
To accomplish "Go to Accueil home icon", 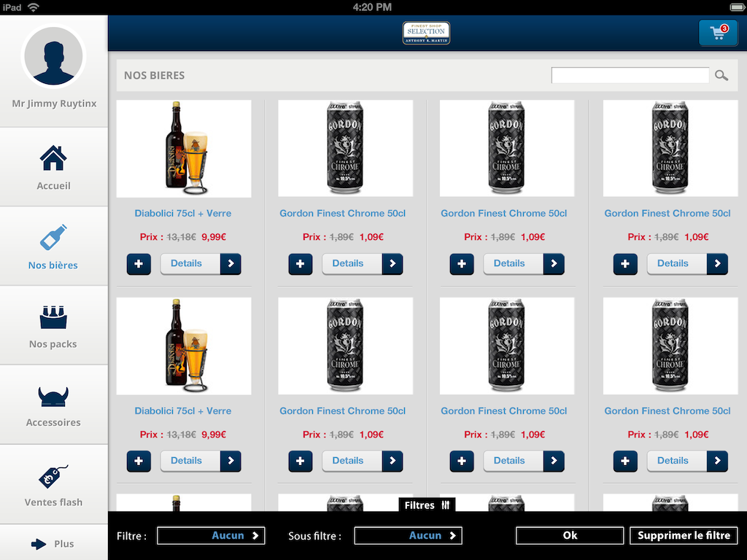I will [53, 158].
